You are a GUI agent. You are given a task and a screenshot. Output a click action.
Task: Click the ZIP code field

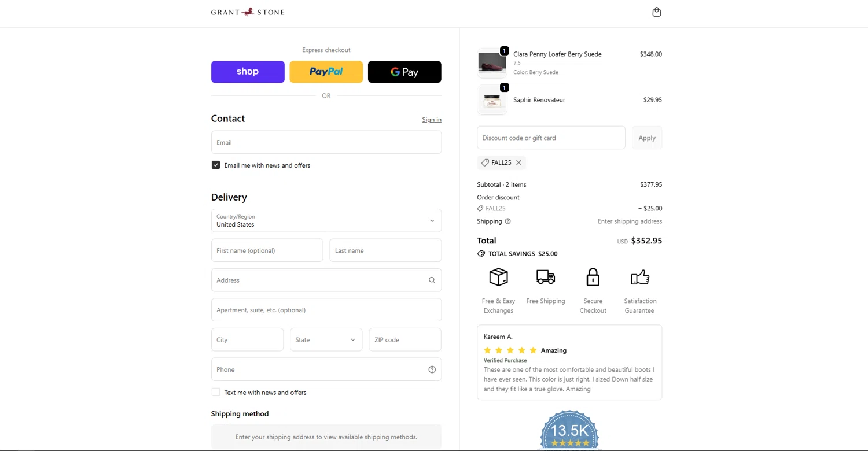point(405,340)
